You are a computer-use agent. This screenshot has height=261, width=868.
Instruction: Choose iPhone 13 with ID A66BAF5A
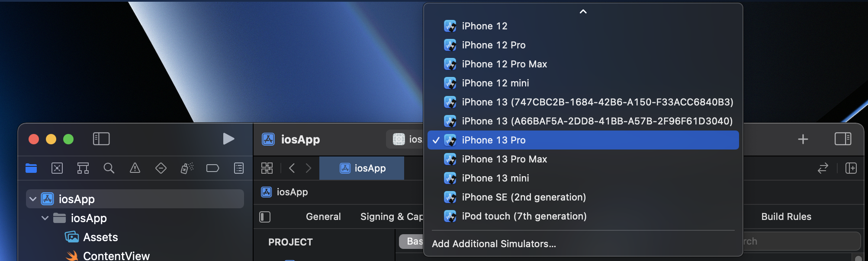click(583, 121)
